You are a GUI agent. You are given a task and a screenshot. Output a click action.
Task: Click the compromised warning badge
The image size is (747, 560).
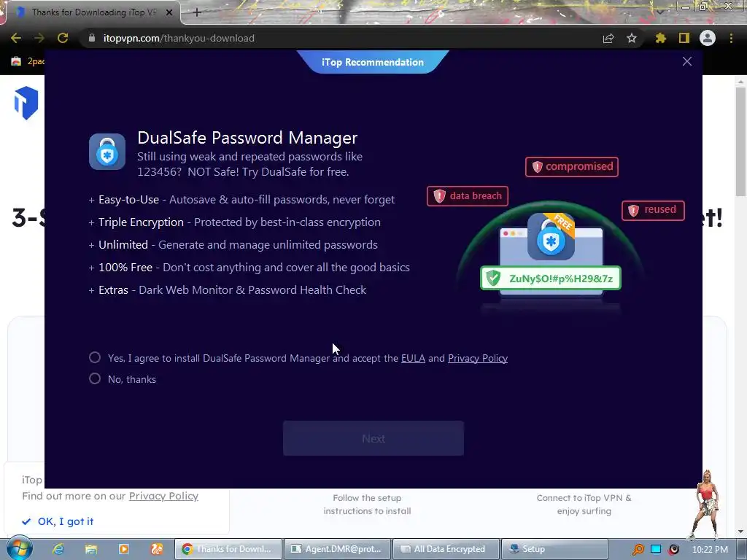click(x=572, y=167)
